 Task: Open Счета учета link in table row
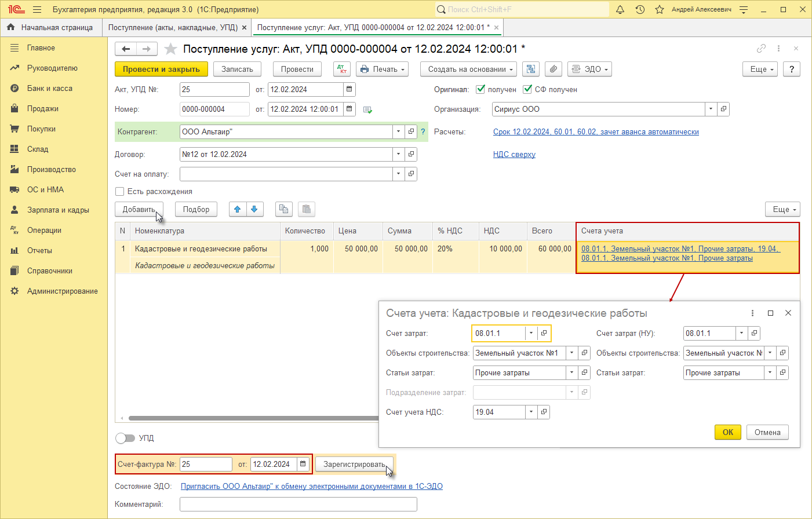(x=681, y=253)
